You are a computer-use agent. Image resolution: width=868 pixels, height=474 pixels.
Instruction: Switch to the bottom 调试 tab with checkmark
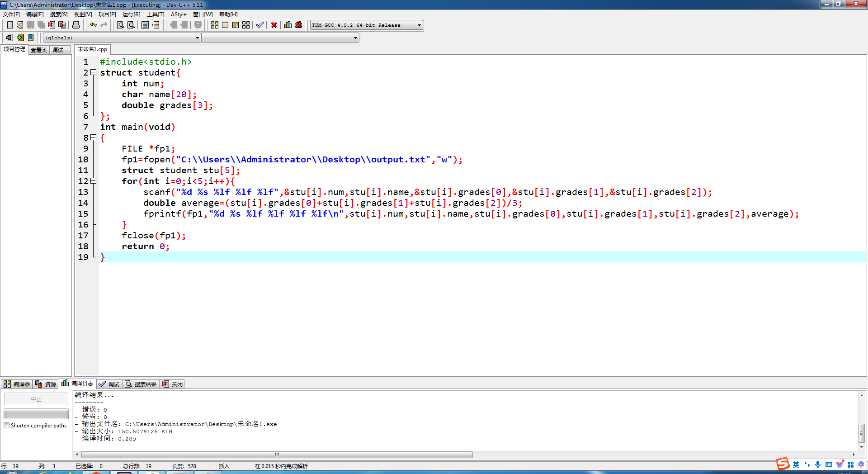109,384
